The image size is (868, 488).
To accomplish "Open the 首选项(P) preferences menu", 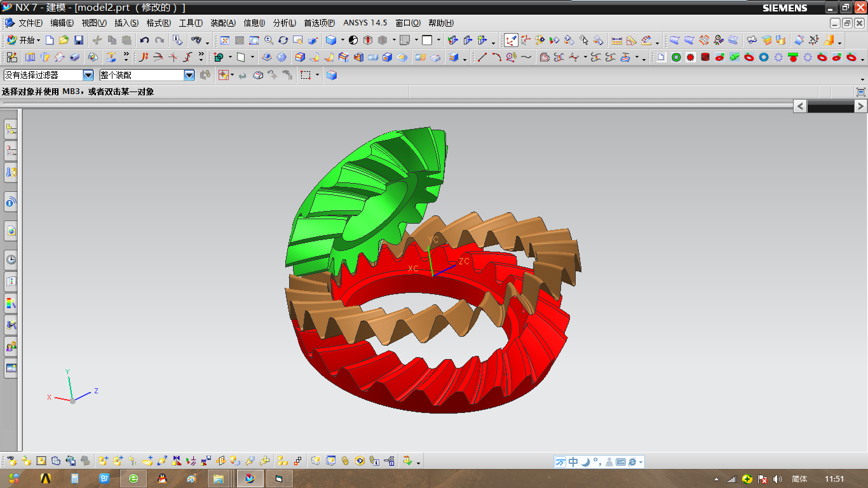I will (319, 23).
